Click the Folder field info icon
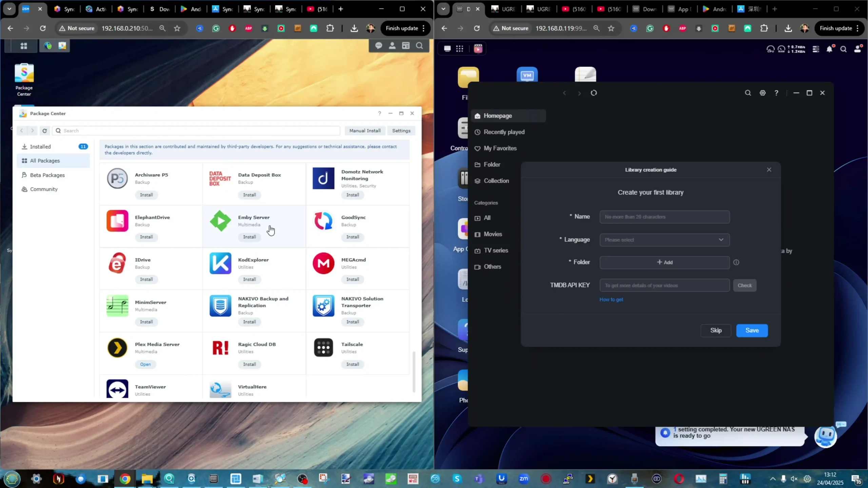 736,262
